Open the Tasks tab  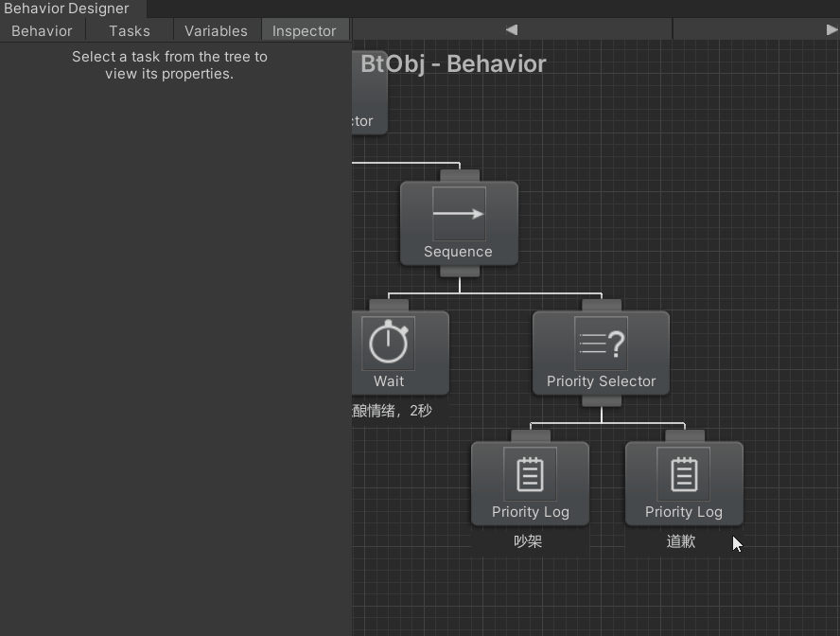tap(130, 30)
